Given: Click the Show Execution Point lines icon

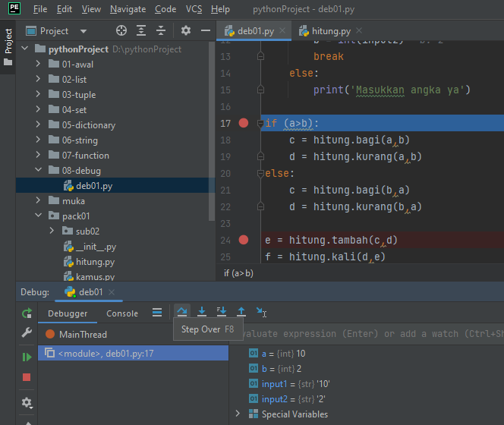Looking at the screenshot, I should pos(157,312).
